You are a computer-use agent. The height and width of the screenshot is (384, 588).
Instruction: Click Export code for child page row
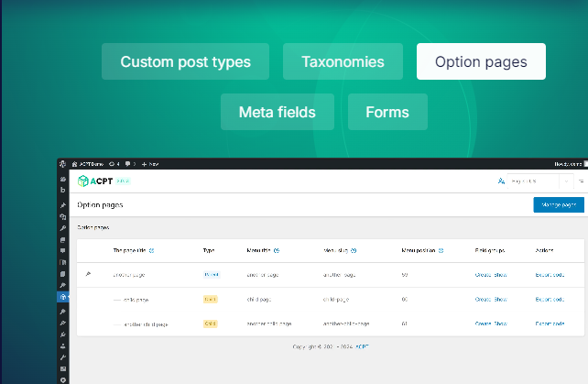(x=550, y=299)
